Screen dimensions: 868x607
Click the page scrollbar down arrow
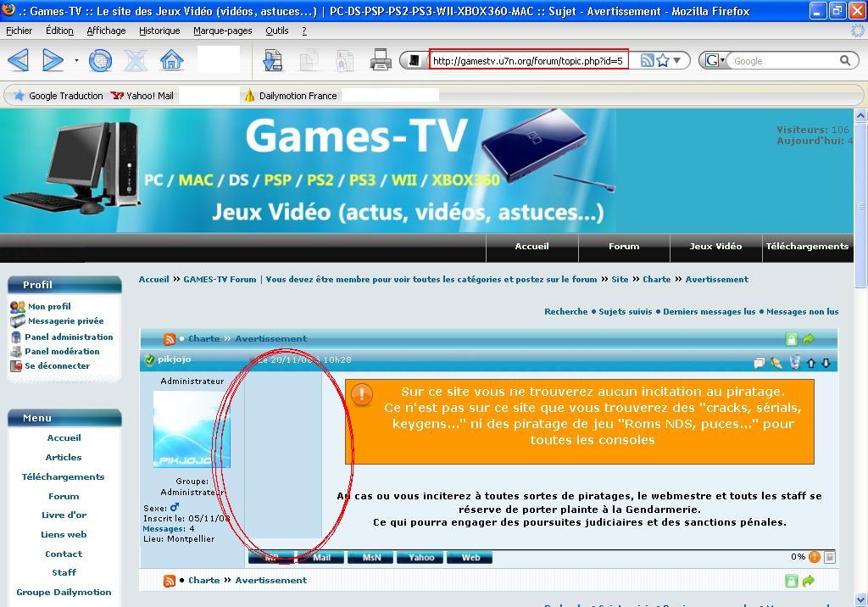pyautogui.click(x=860, y=600)
